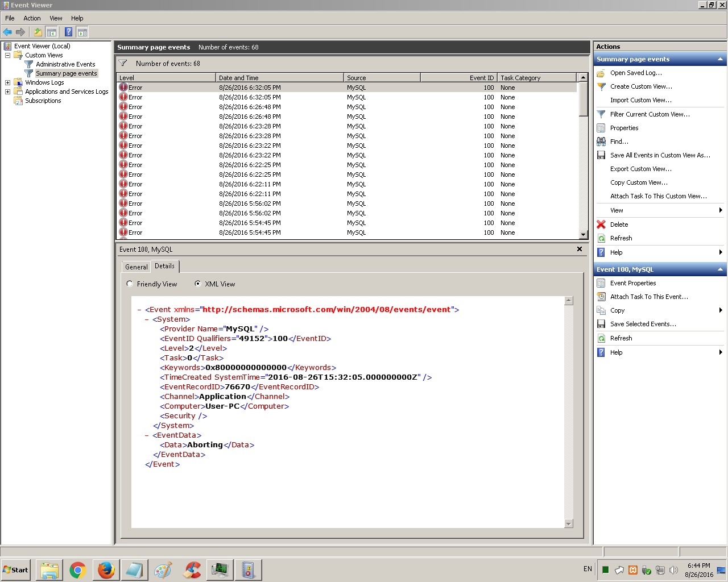The image size is (728, 582).
Task: Expand Applications and Services Logs node
Action: pos(7,92)
